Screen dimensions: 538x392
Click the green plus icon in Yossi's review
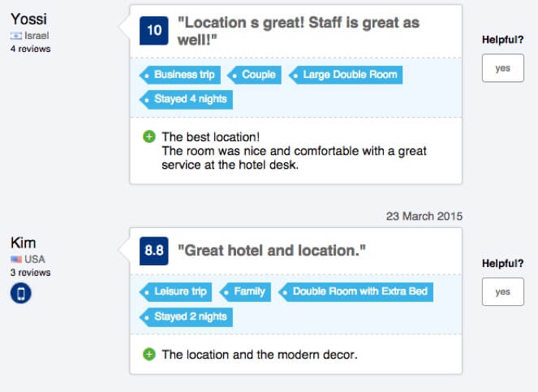(149, 136)
